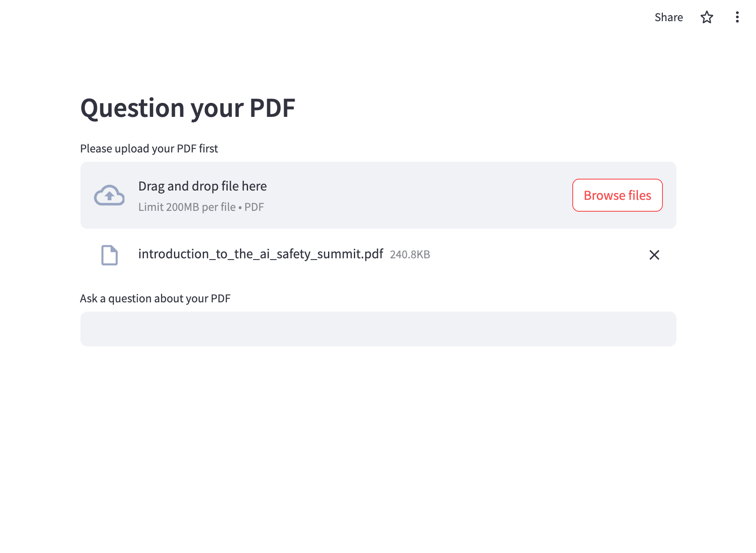Click the 240.8KB file size label

pyautogui.click(x=410, y=254)
